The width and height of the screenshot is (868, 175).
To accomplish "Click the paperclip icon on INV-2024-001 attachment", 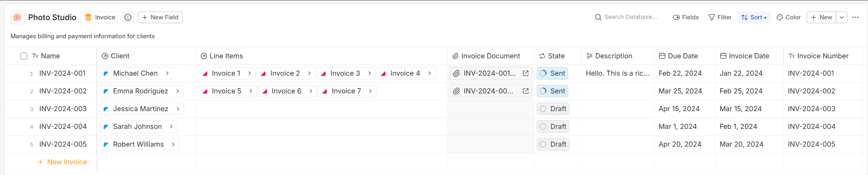I will click(456, 73).
